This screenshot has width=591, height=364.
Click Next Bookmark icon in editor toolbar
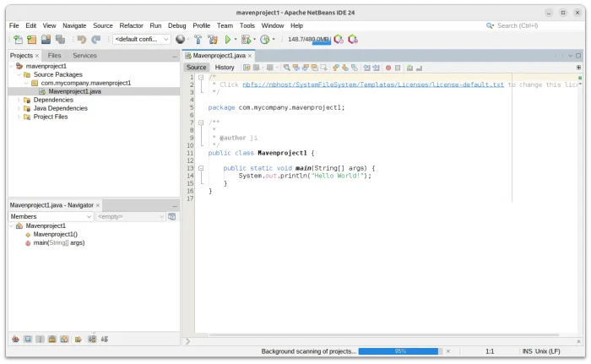[x=344, y=68]
